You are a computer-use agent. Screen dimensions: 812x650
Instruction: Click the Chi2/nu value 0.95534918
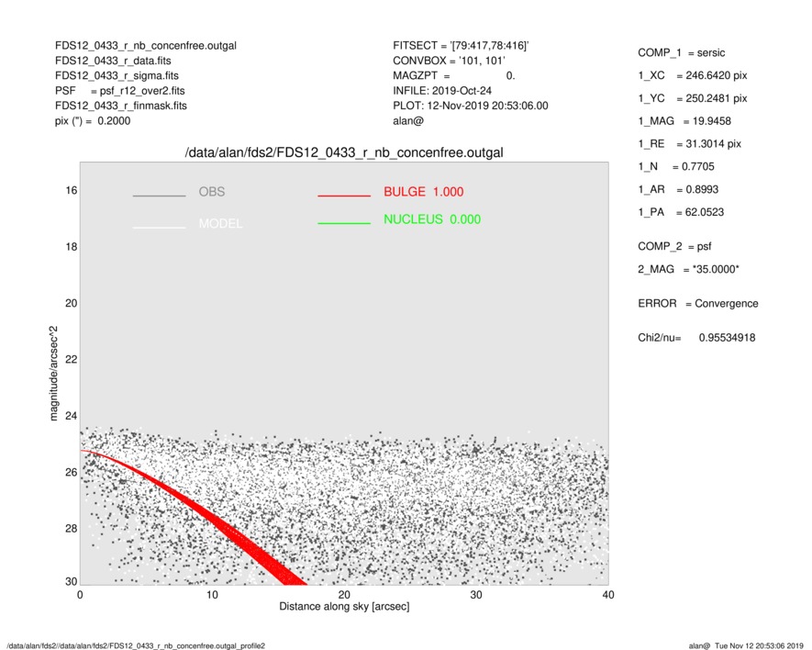728,338
